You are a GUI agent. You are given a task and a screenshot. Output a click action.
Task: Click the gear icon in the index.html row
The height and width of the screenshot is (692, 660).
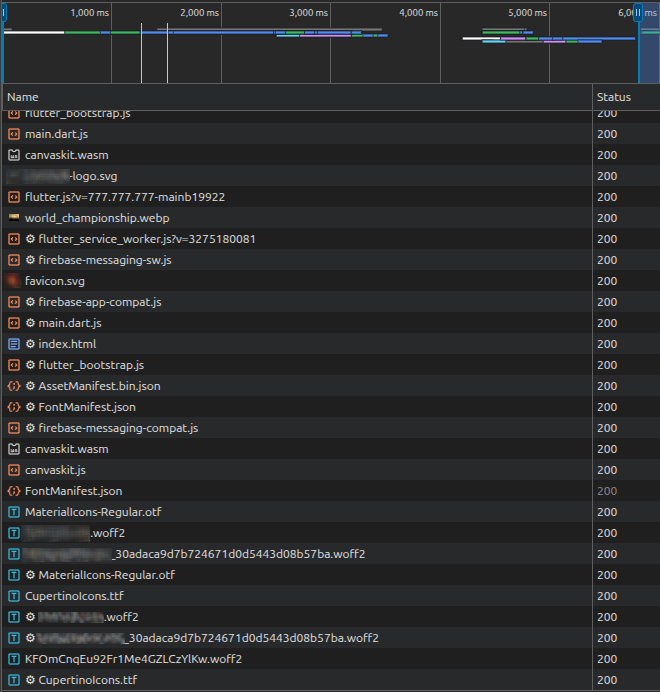pyautogui.click(x=30, y=344)
